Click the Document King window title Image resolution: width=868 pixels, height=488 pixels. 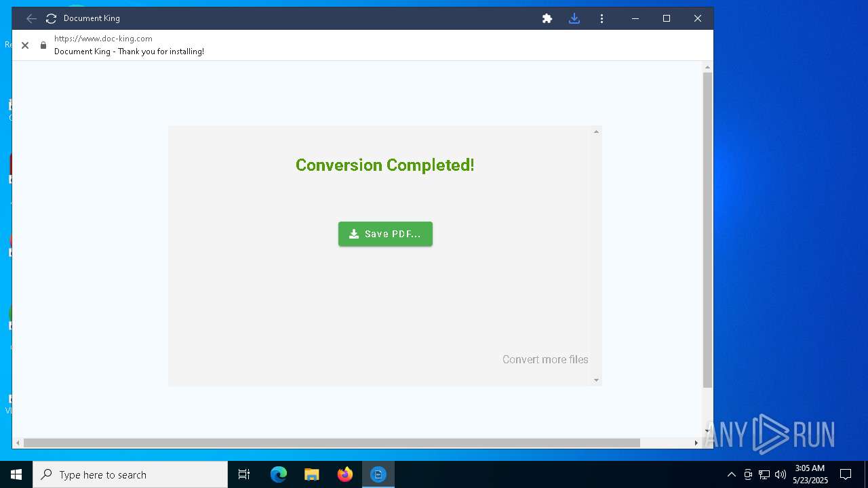click(92, 18)
